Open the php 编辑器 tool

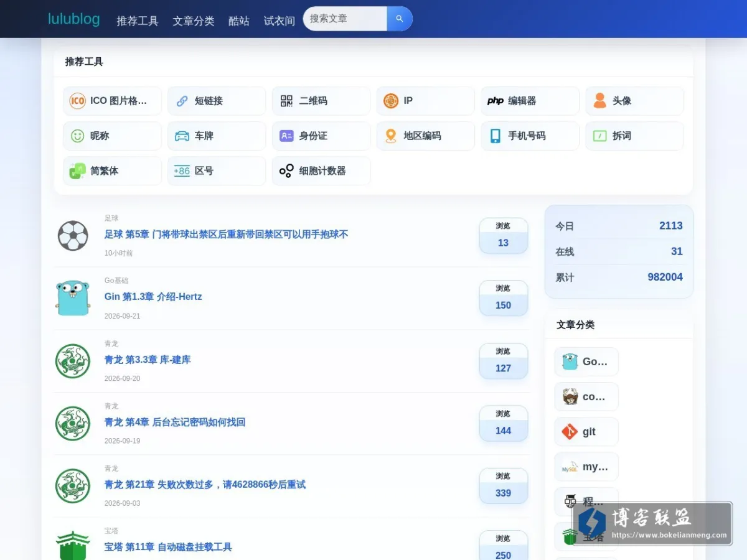coord(530,101)
